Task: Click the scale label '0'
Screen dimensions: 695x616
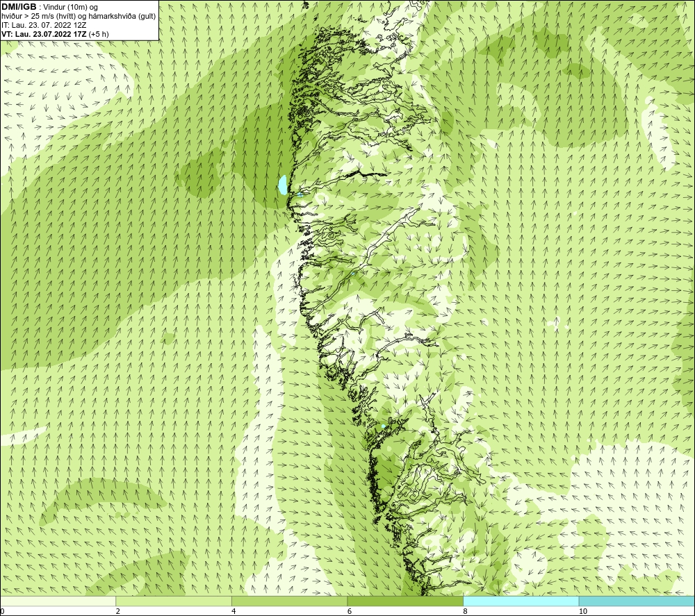Action: coord(3,612)
